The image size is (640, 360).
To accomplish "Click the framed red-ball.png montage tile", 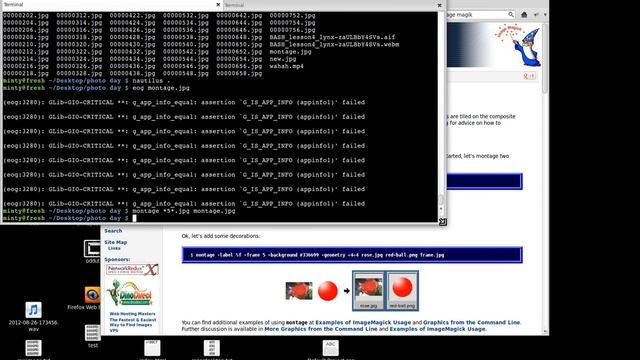I will coord(402,290).
